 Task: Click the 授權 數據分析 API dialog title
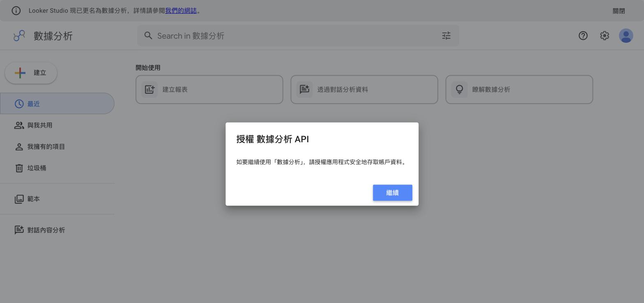point(272,139)
